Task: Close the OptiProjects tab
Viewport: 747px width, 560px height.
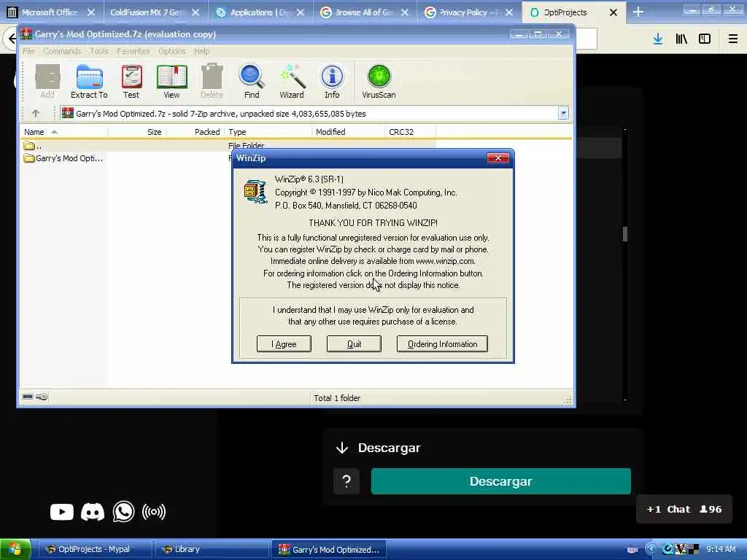Action: (x=614, y=12)
